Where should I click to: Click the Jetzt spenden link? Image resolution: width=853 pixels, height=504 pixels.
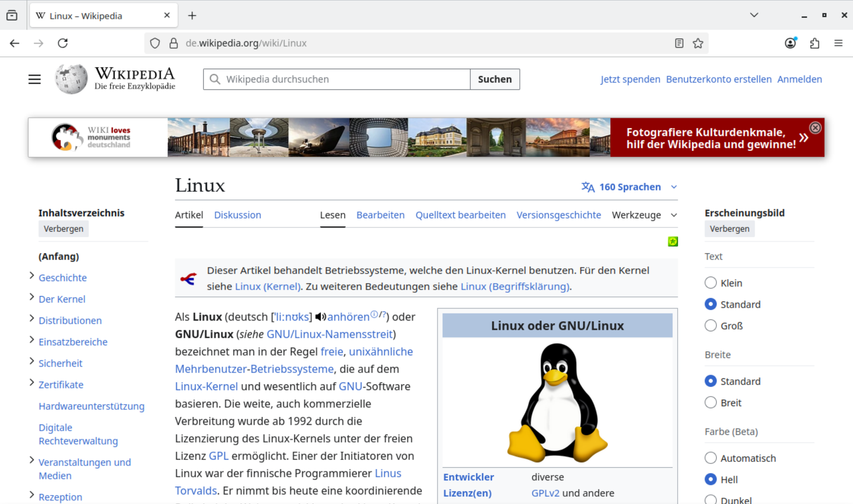pyautogui.click(x=630, y=79)
